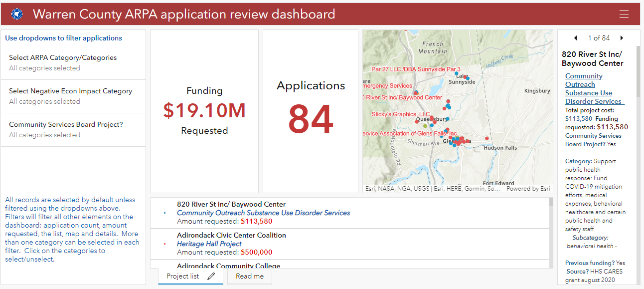Open the hamburger menu in header
The width and height of the screenshot is (644, 289).
(624, 14)
